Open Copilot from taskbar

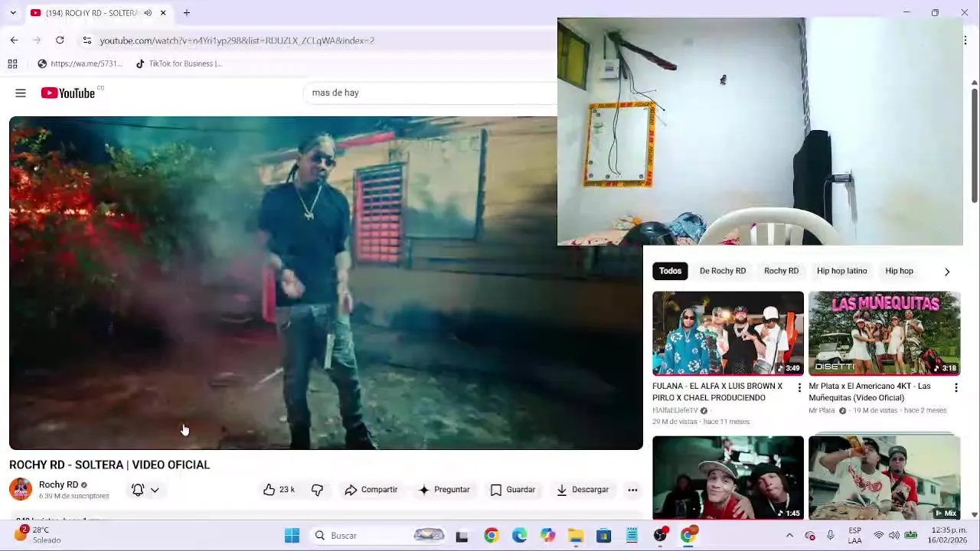[547, 536]
